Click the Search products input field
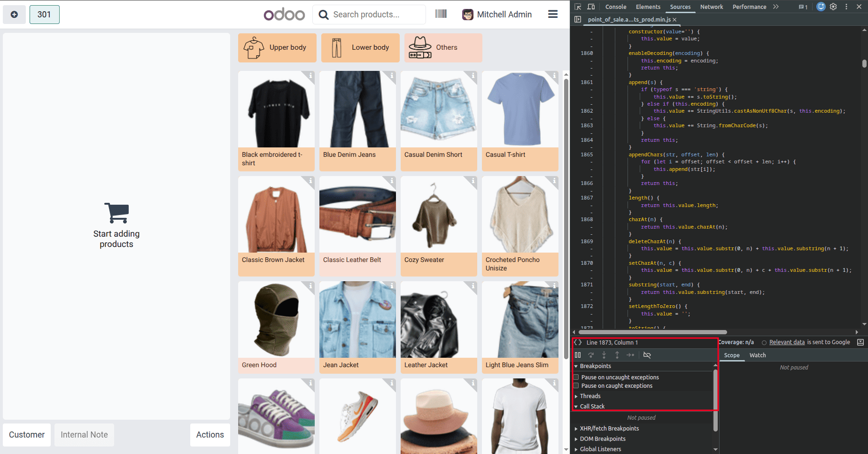Image resolution: width=868 pixels, height=454 pixels. 369,15
